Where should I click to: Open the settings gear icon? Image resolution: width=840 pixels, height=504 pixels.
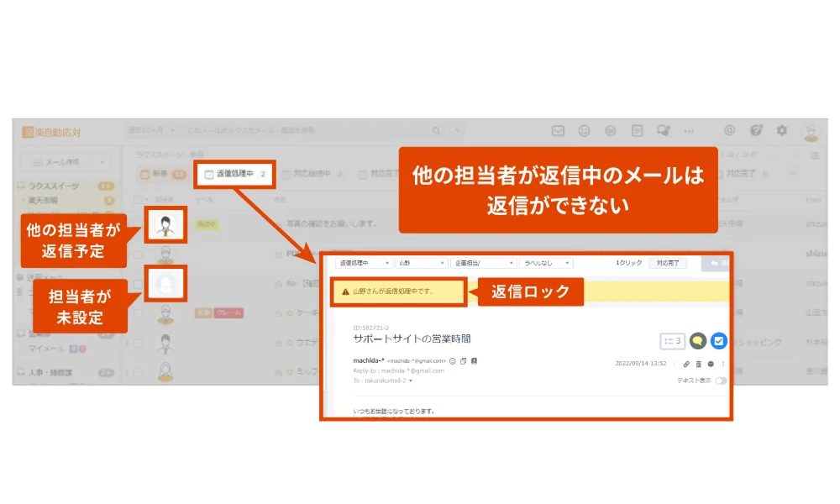(x=781, y=130)
